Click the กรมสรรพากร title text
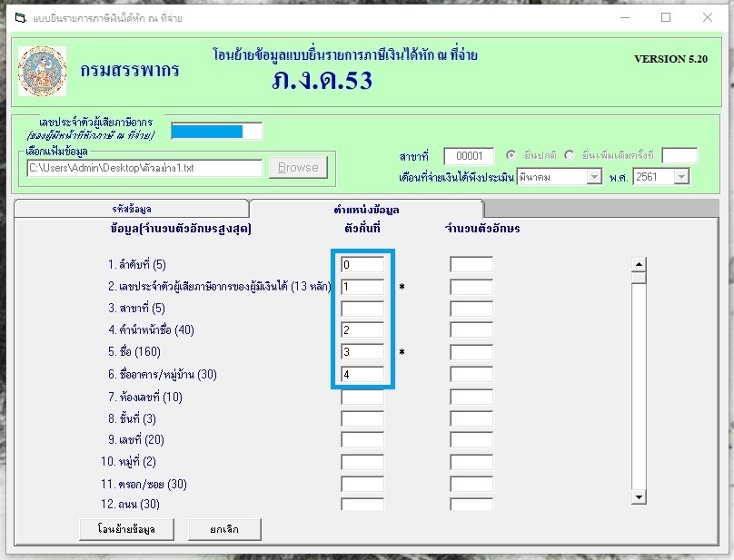734x560 pixels. pos(130,70)
